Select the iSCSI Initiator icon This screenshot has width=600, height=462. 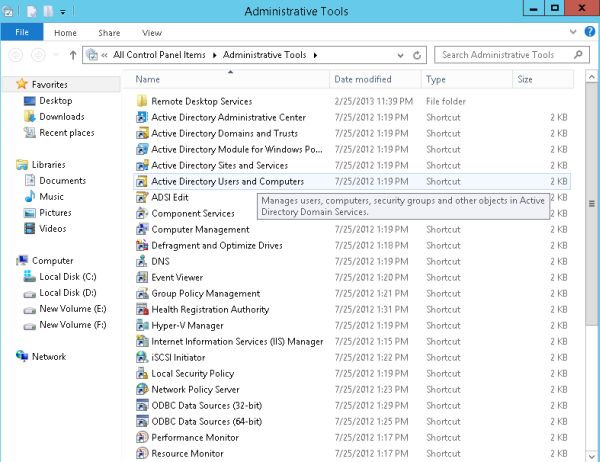pyautogui.click(x=142, y=358)
